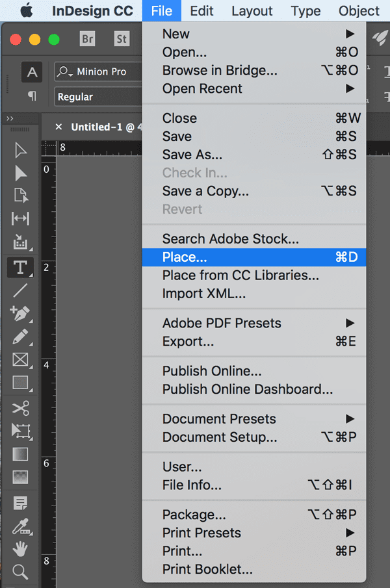This screenshot has width=390, height=588.
Task: Open the Edit menu
Action: [202, 10]
